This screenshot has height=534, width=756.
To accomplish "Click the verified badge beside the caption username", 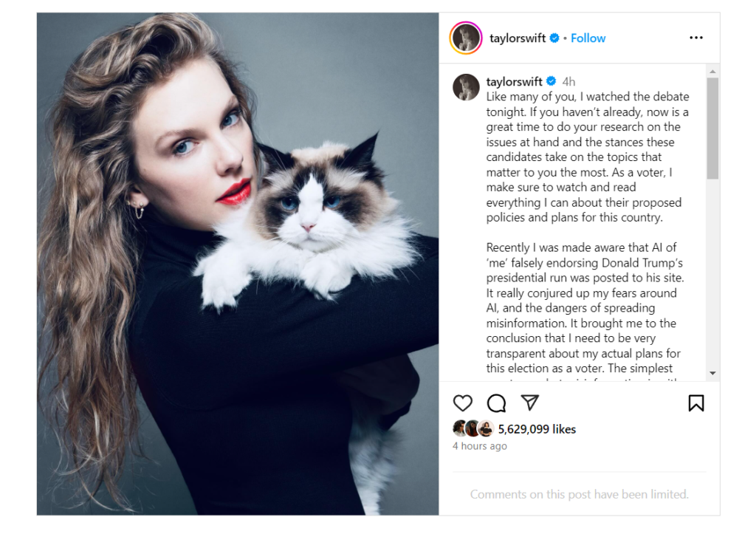I will (x=551, y=81).
